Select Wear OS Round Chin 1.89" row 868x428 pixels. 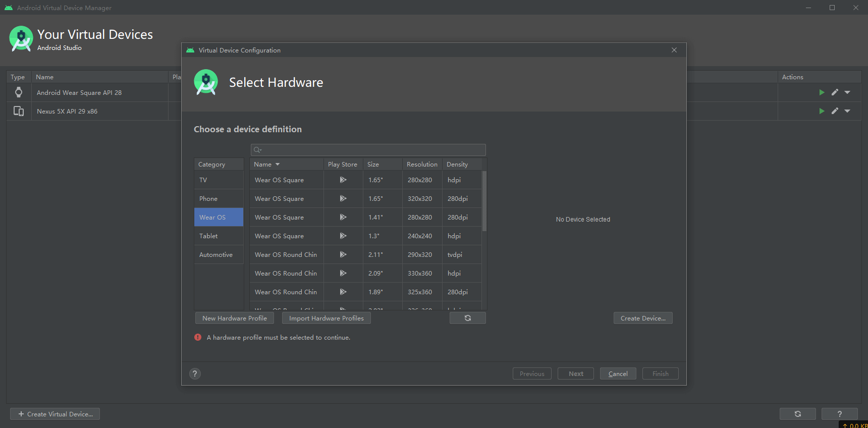[x=366, y=292]
